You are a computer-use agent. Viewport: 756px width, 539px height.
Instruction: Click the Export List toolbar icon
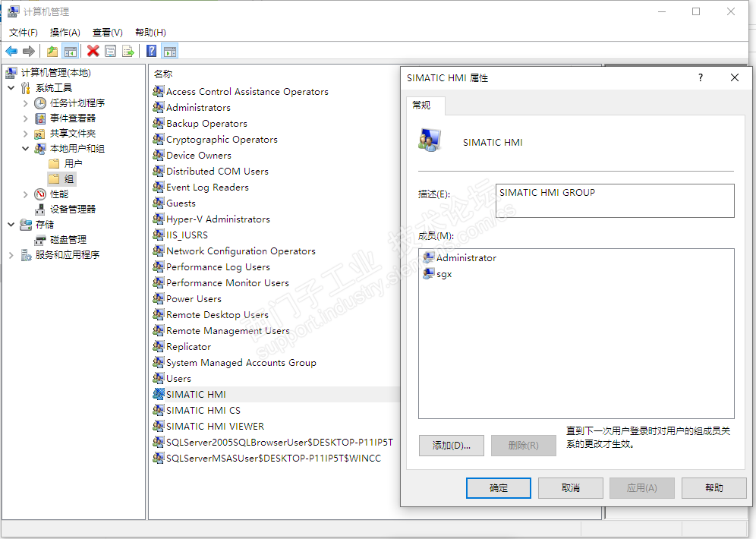128,51
